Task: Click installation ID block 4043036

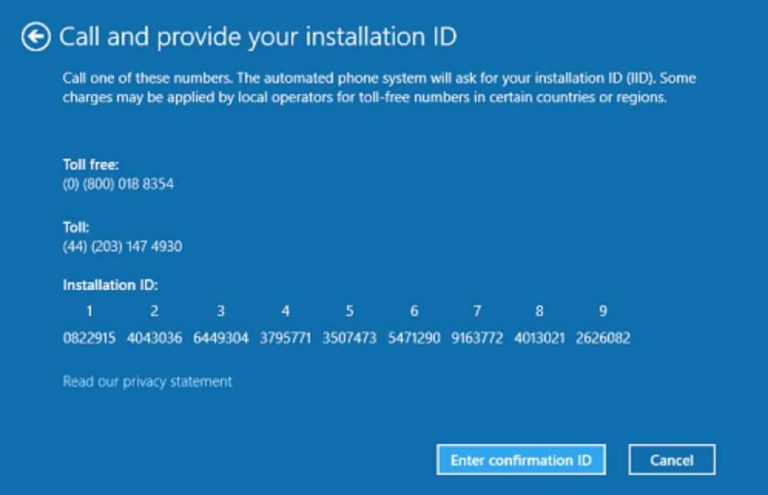Action: pyautogui.click(x=154, y=338)
